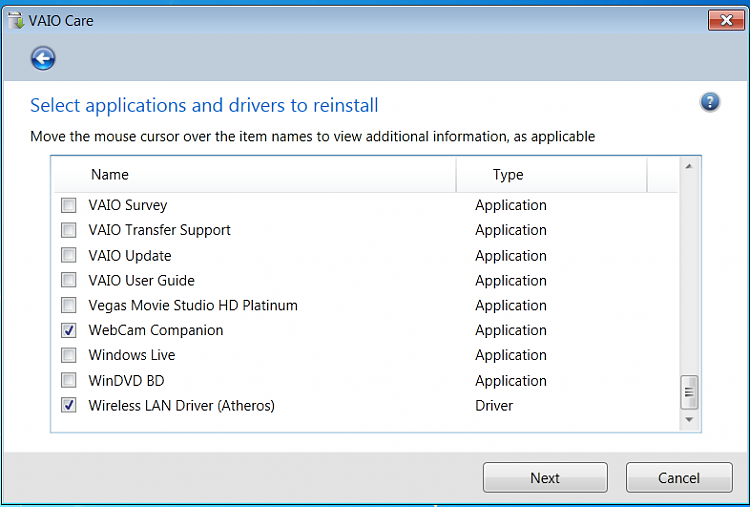Uncheck the WebCam Companion checkbox
The height and width of the screenshot is (507, 750).
[68, 330]
